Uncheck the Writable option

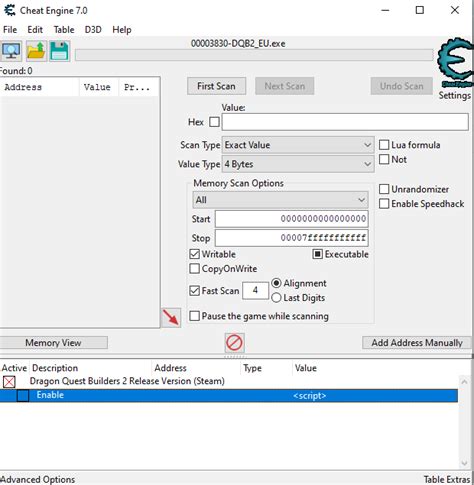point(194,254)
